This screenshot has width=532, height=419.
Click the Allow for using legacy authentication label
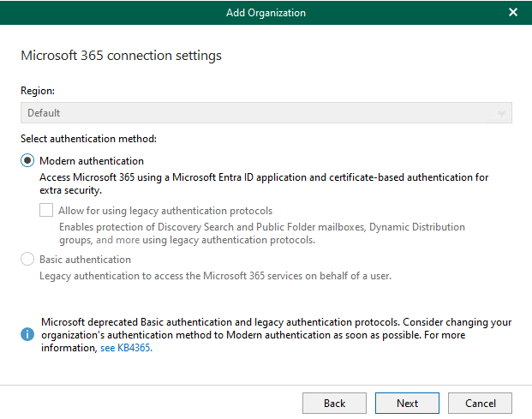[165, 211]
